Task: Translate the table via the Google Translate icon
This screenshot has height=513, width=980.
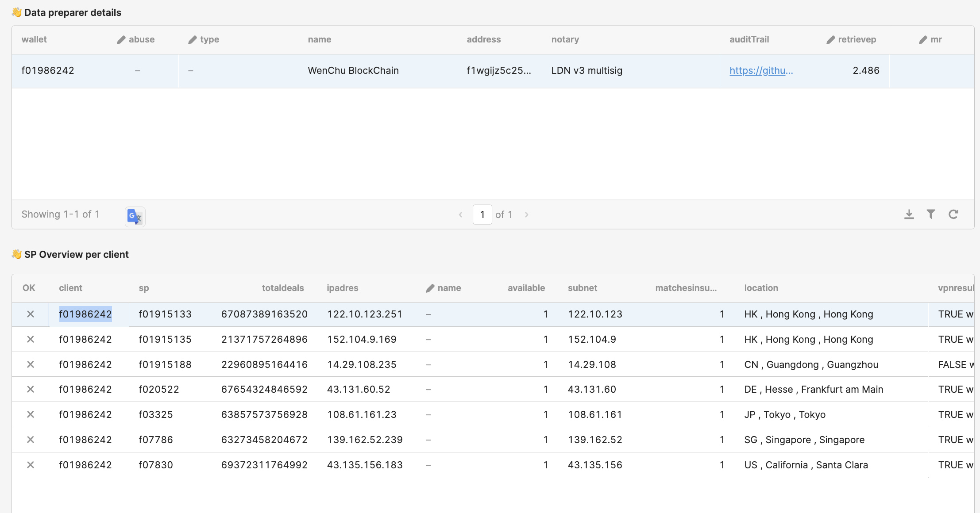Action: coord(135,216)
